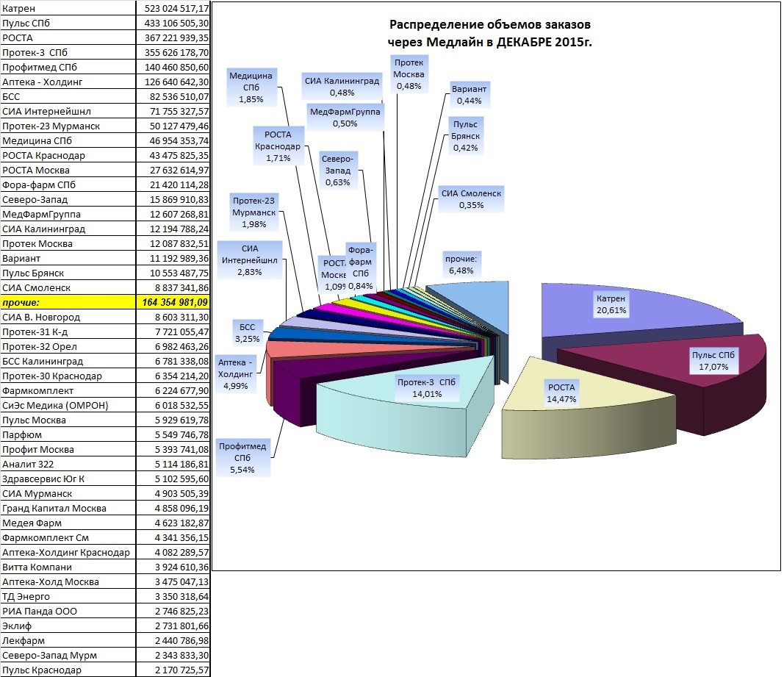784x677 pixels.
Task: Select the МедФармГруппа 0,50% label
Action: [345, 118]
